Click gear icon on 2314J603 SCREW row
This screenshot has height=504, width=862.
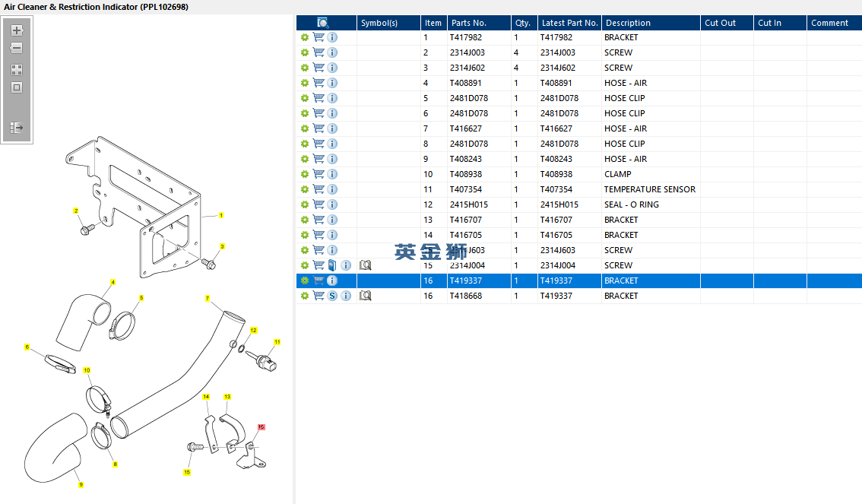[x=305, y=250]
